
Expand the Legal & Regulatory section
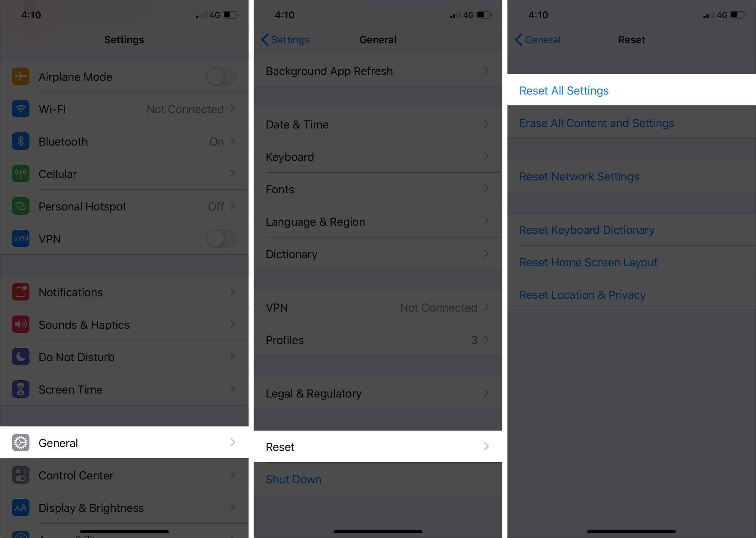pos(378,394)
